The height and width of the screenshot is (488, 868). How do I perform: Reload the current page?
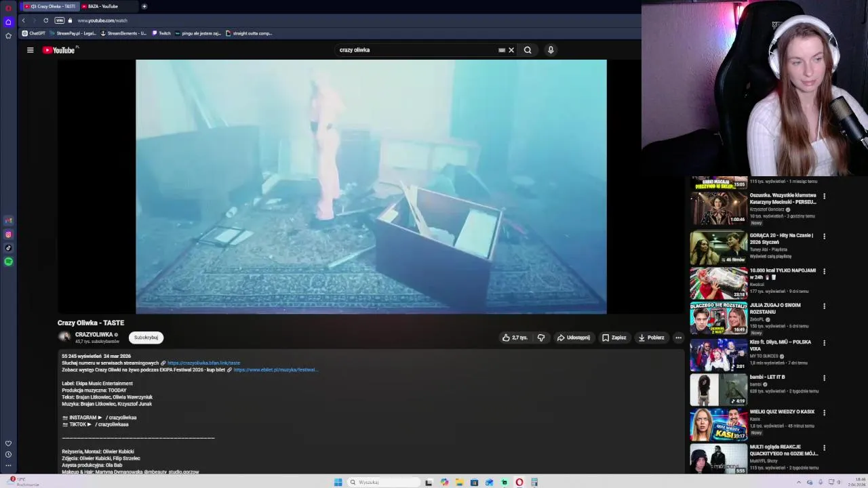click(x=45, y=20)
